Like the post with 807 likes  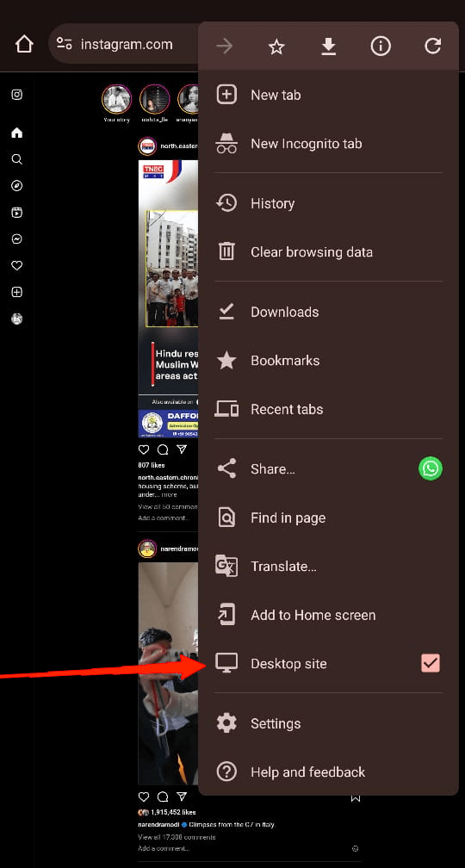pyautogui.click(x=144, y=449)
